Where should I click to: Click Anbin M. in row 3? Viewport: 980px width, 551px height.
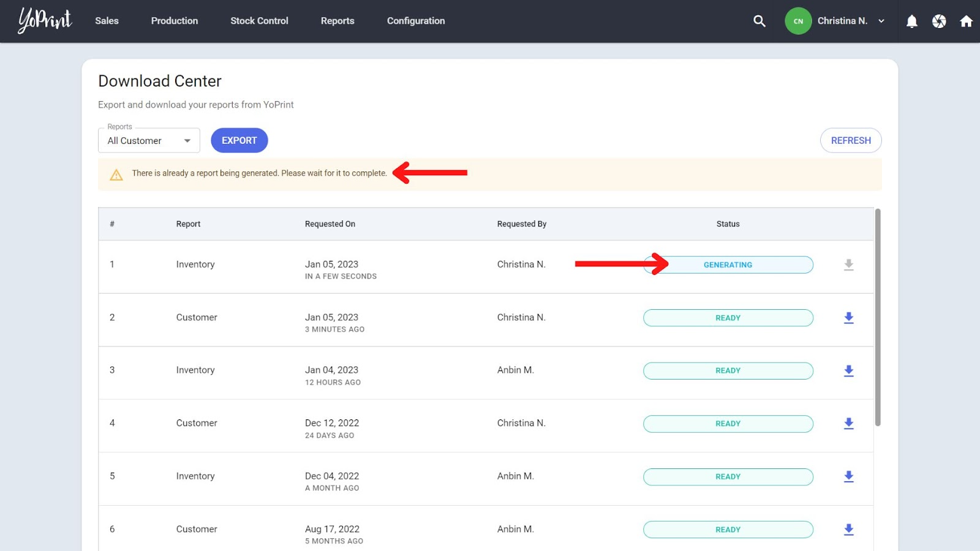point(516,370)
